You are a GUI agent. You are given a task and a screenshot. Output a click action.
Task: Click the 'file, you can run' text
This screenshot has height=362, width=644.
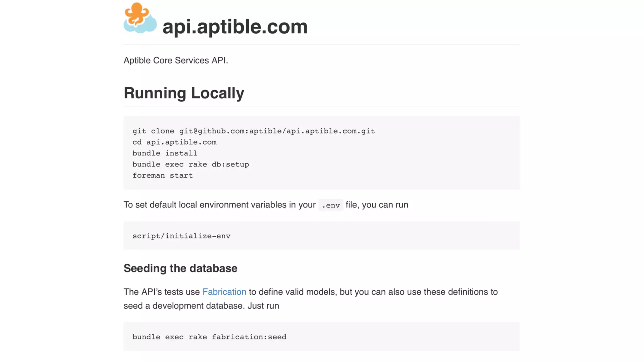377,205
